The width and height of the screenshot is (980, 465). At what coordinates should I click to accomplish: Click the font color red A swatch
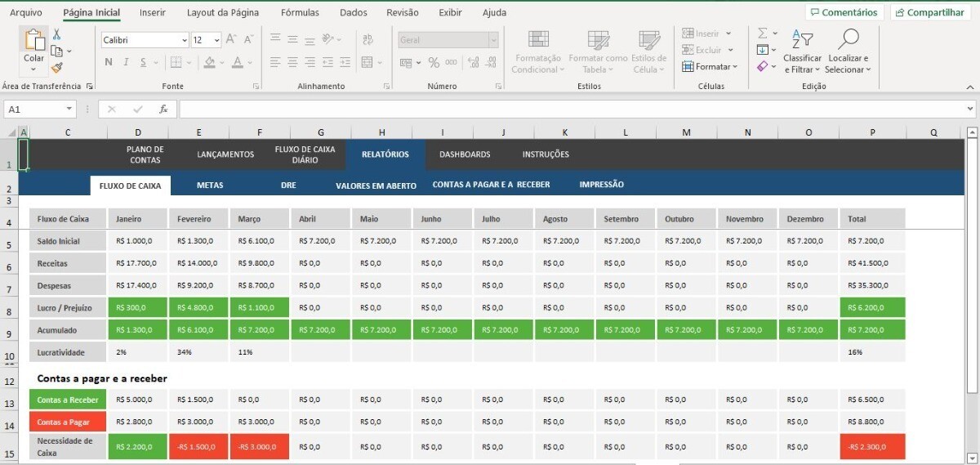click(238, 62)
